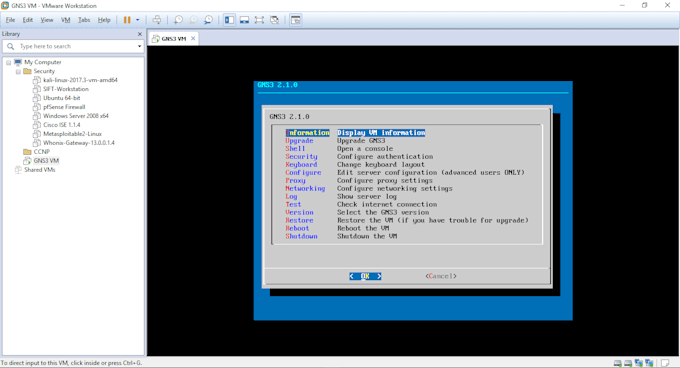Open the Edit menu

tap(28, 20)
